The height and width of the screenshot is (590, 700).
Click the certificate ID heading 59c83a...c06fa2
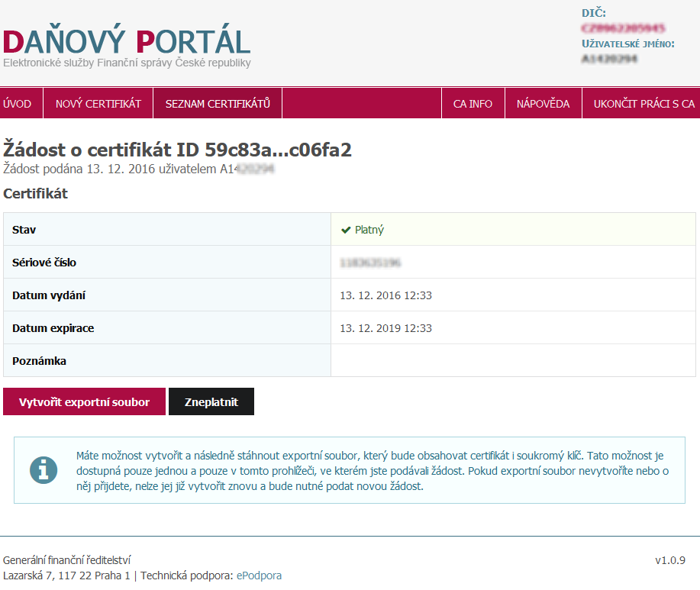[178, 150]
